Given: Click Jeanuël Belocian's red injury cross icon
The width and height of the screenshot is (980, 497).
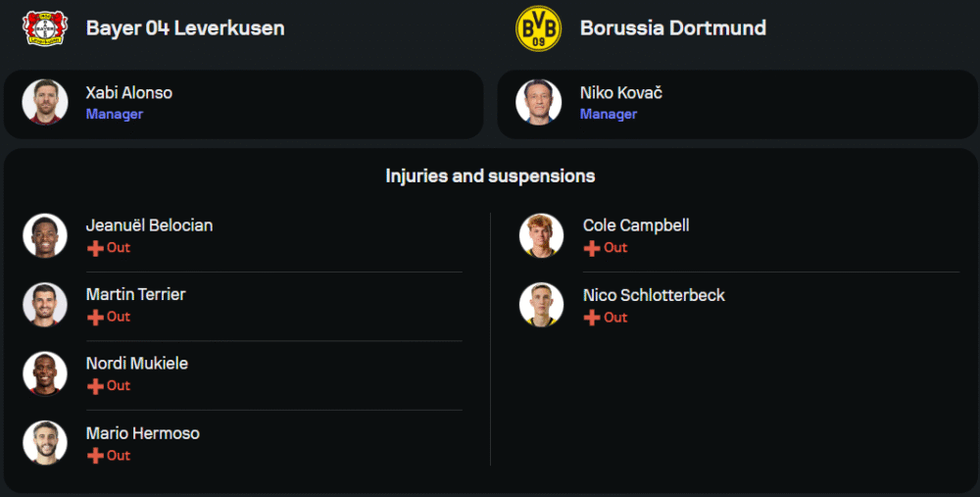Looking at the screenshot, I should pyautogui.click(x=95, y=248).
